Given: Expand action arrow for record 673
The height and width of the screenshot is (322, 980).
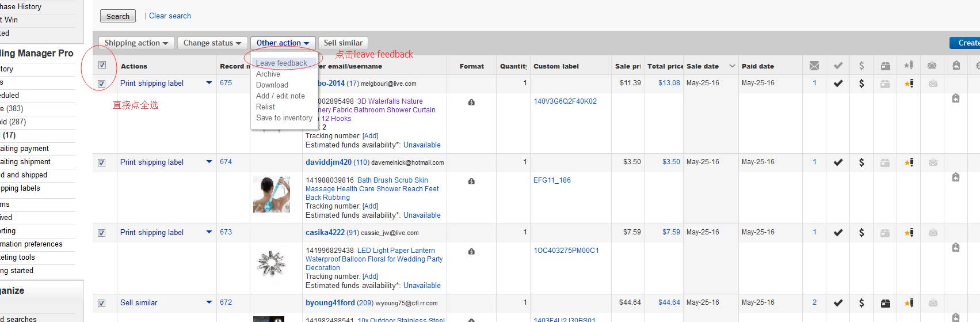Looking at the screenshot, I should pos(209,232).
